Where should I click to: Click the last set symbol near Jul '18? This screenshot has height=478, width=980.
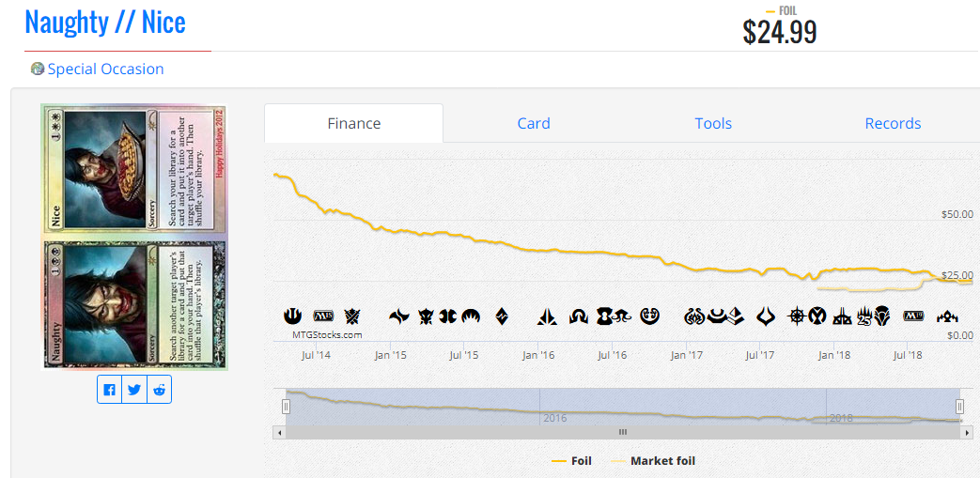point(947,317)
